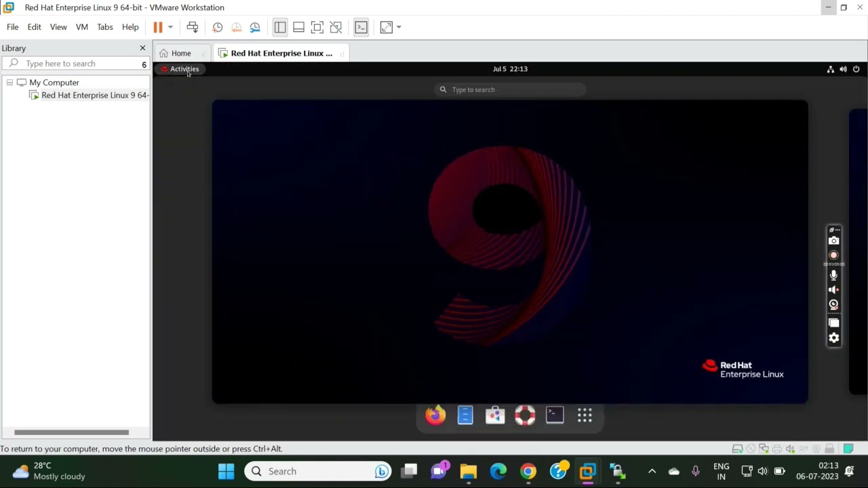Viewport: 868px width, 488px height.
Task: Open the Help menu
Action: click(x=130, y=27)
